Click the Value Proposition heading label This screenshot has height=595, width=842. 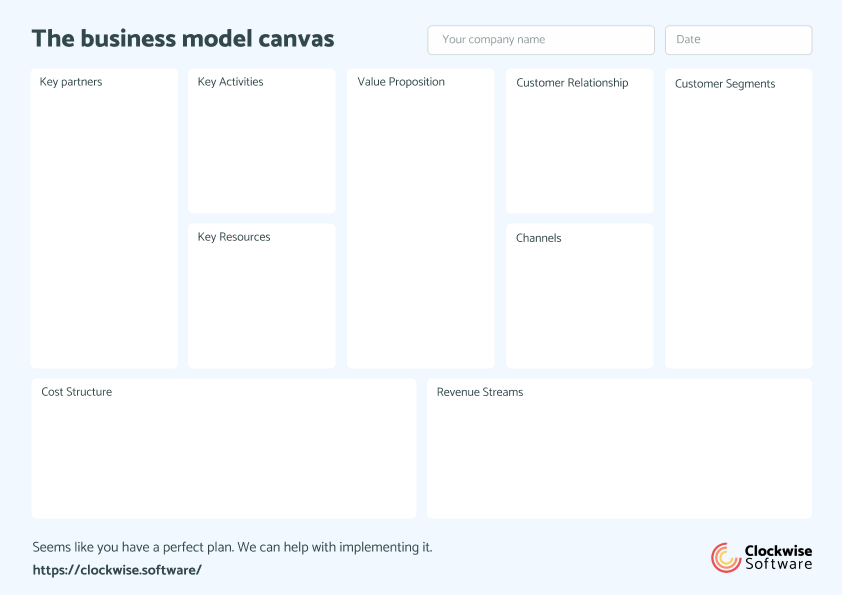click(x=400, y=81)
